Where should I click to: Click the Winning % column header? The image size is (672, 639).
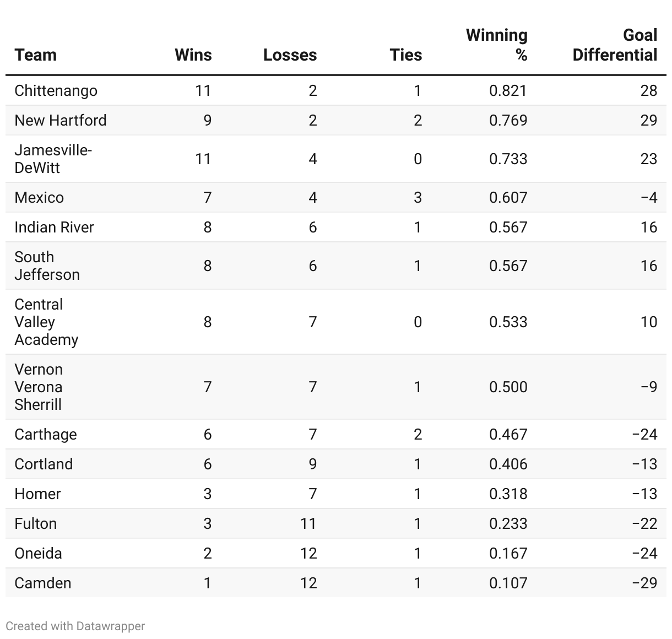pyautogui.click(x=497, y=45)
